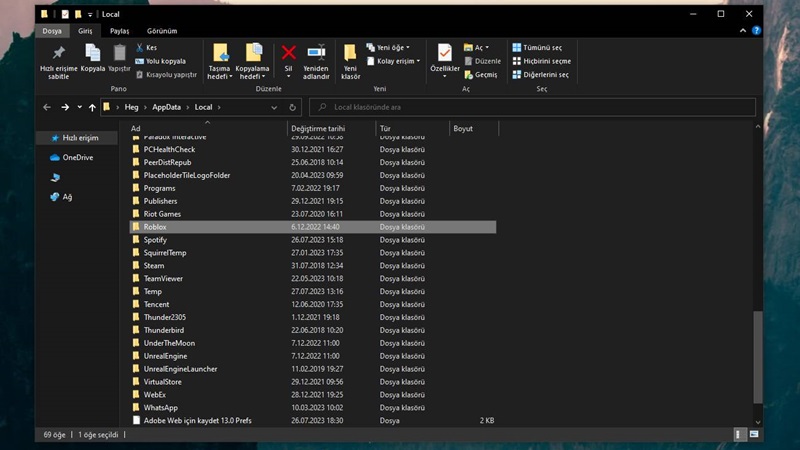Open Taşıma hedefi move-to menu

tap(220, 62)
